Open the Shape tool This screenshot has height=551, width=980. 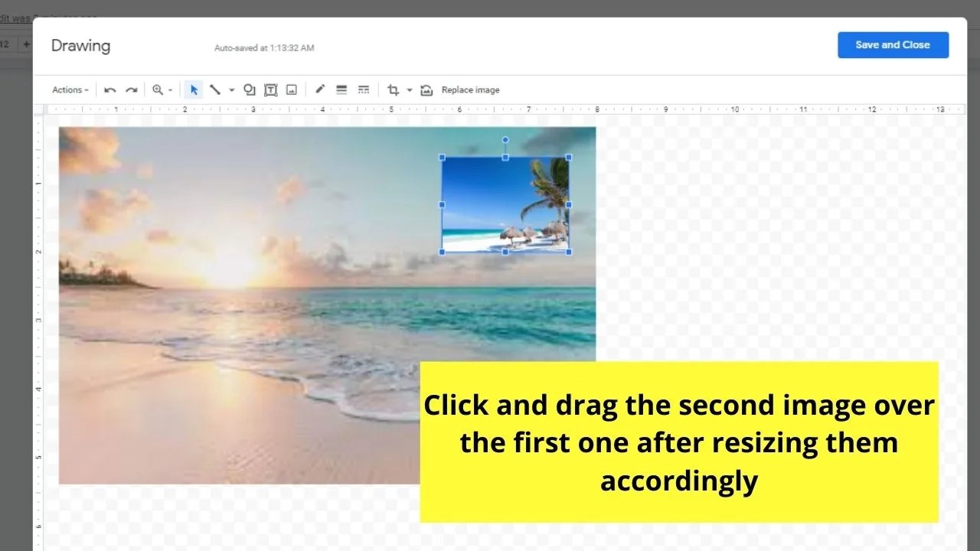coord(249,90)
